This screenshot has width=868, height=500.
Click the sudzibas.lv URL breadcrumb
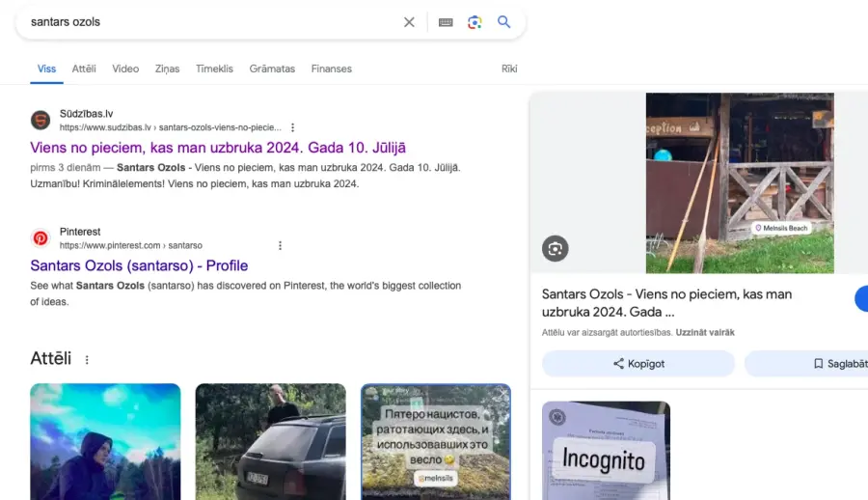171,127
